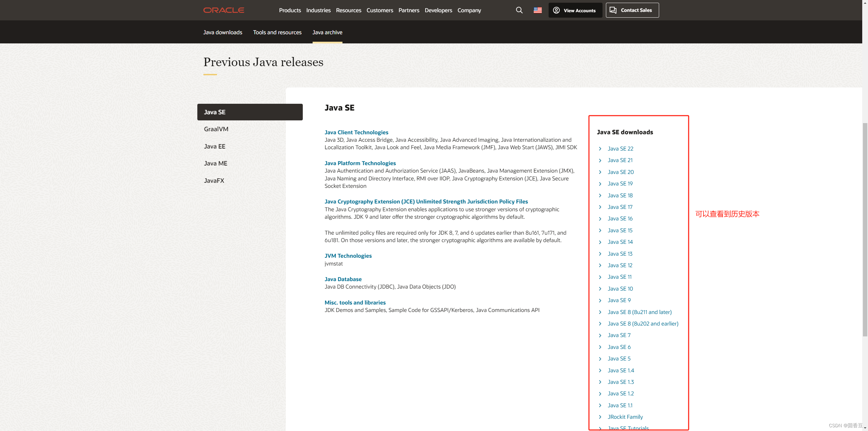868x431 pixels.
Task: Click the Oracle logo
Action: coord(223,10)
